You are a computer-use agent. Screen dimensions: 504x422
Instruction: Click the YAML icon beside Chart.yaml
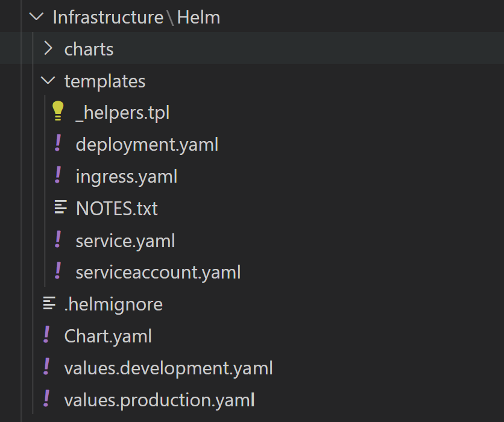click(46, 336)
